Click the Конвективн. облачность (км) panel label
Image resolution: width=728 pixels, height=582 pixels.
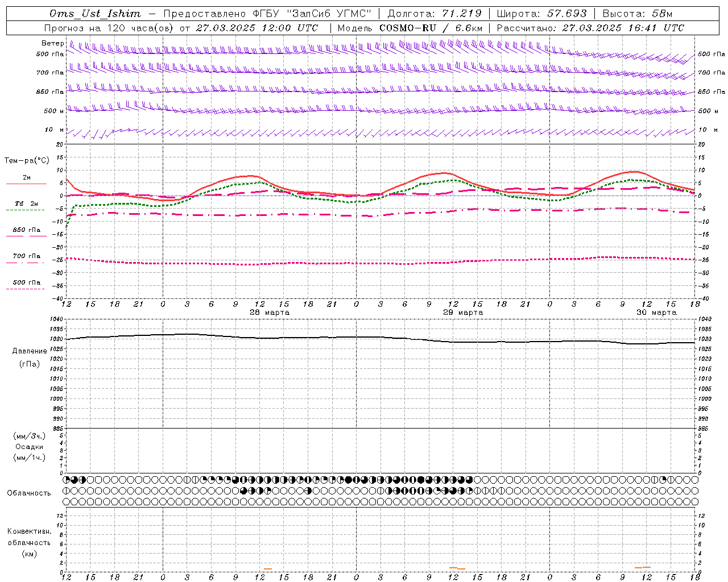click(29, 542)
